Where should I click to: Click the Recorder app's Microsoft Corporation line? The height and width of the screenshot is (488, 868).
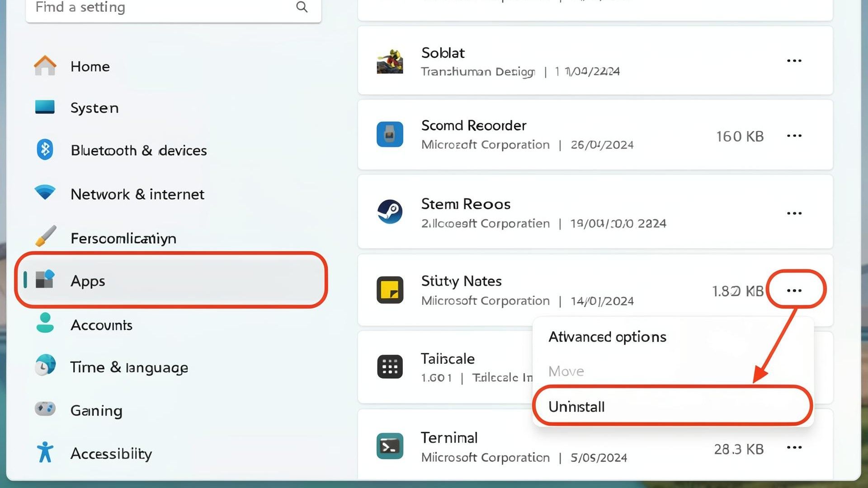pos(527,145)
